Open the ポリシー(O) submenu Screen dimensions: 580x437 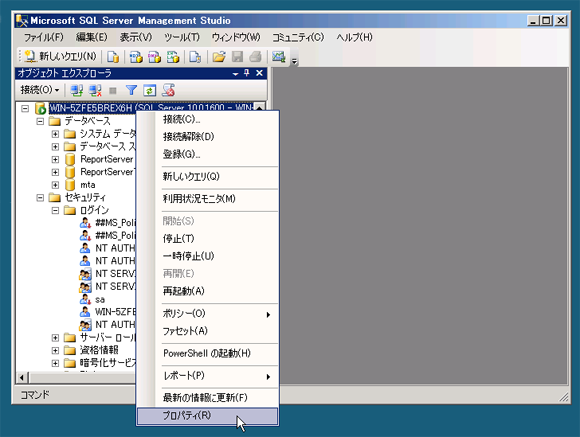pyautogui.click(x=208, y=313)
